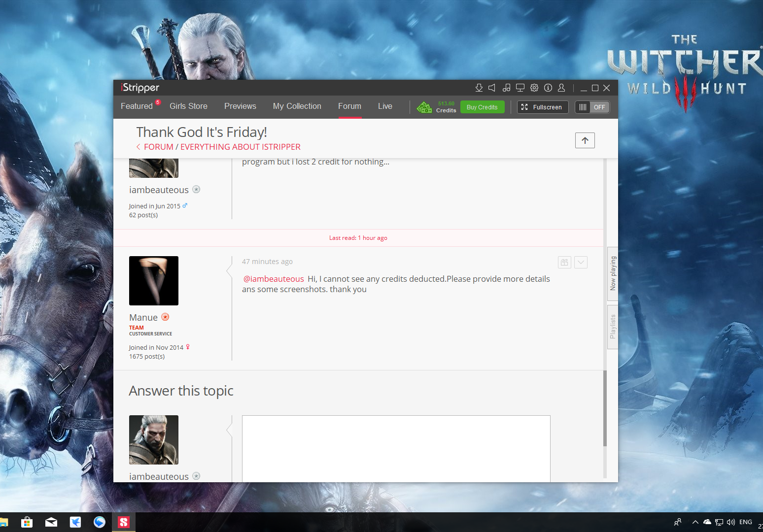Viewport: 763px width, 532px height.
Task: Open the downloads icon in title bar
Action: 479,88
